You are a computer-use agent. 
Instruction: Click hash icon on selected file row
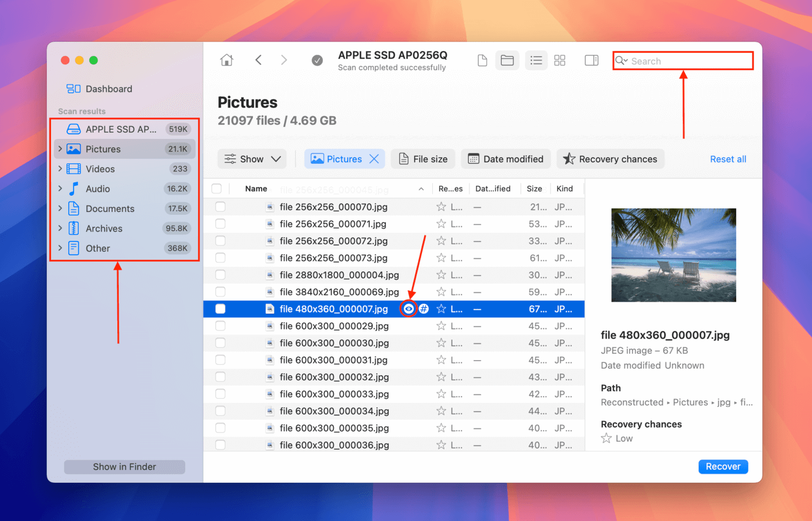pyautogui.click(x=424, y=309)
